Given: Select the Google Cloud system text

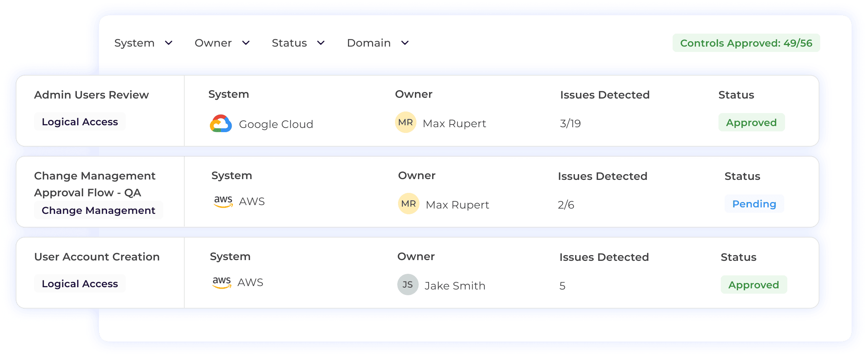Looking at the screenshot, I should pos(276,124).
